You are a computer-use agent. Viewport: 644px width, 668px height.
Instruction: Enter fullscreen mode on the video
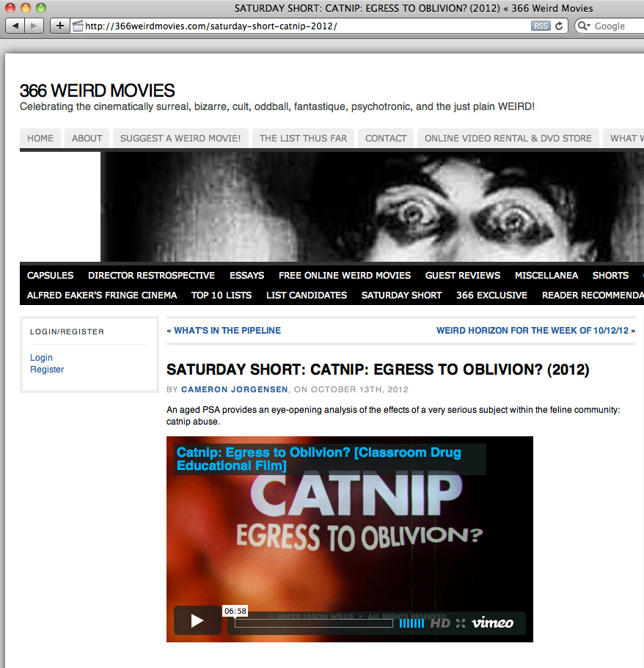click(461, 623)
